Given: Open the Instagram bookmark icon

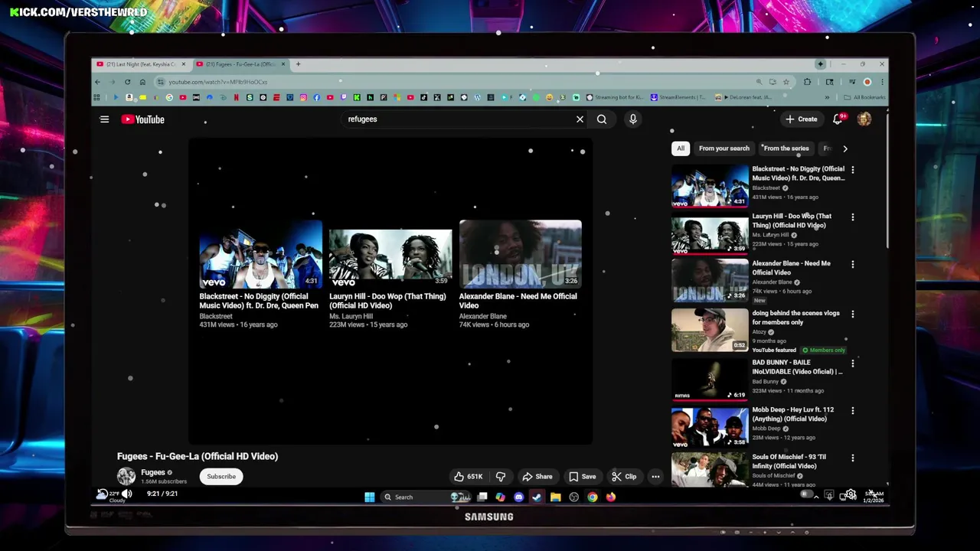Looking at the screenshot, I should 303,97.
